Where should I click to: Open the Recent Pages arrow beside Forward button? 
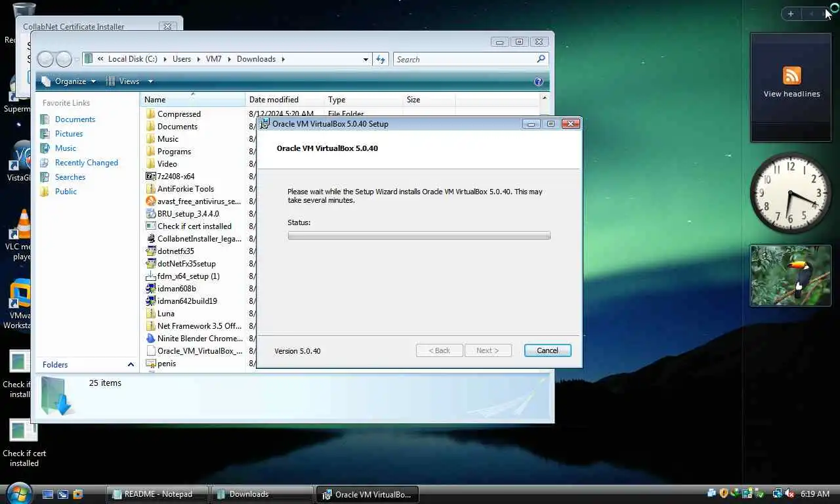pos(77,59)
